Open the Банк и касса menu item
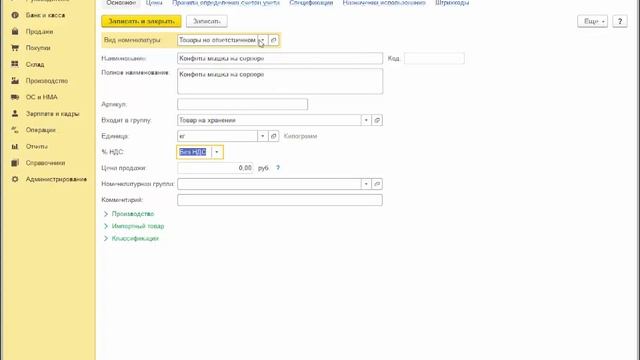640x360 pixels. pyautogui.click(x=45, y=15)
